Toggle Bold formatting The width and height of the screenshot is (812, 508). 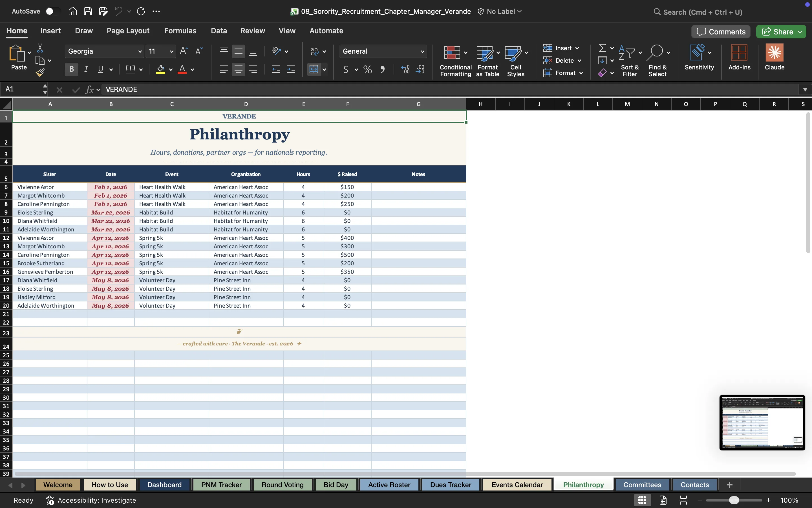point(71,69)
